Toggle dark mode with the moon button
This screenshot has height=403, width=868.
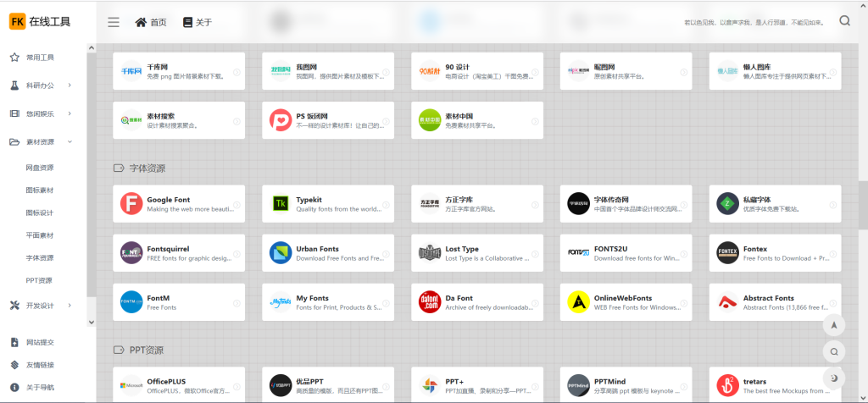click(x=834, y=378)
